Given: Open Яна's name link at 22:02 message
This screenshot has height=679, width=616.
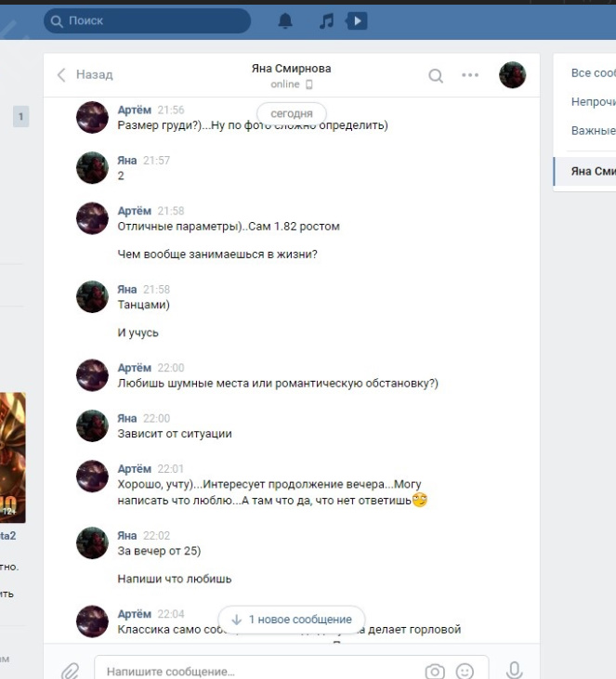Looking at the screenshot, I should point(127,536).
